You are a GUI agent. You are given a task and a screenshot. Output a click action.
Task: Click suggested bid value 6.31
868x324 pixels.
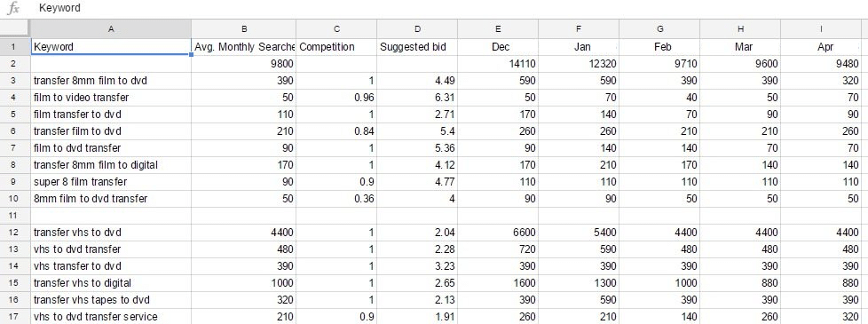[417, 98]
